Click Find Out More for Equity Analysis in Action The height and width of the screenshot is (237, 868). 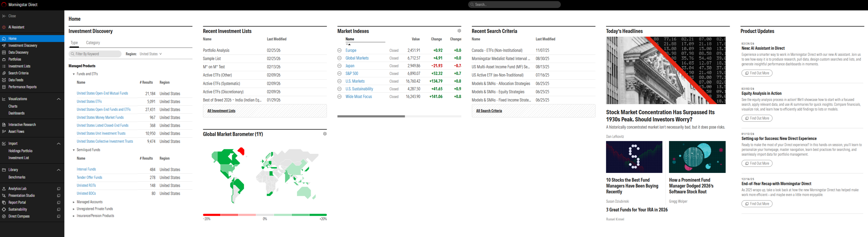point(757,118)
